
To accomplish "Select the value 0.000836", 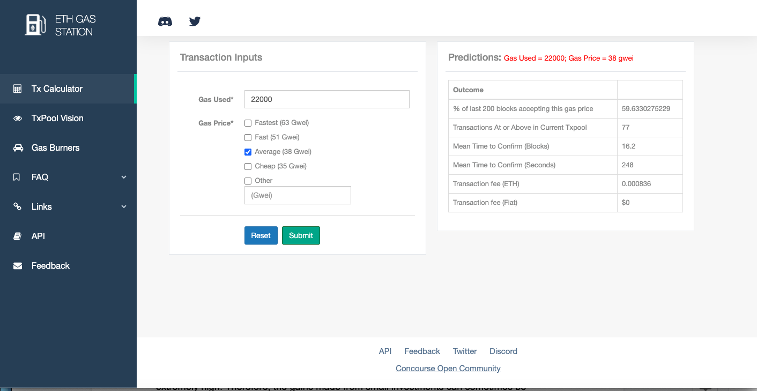I will point(636,184).
